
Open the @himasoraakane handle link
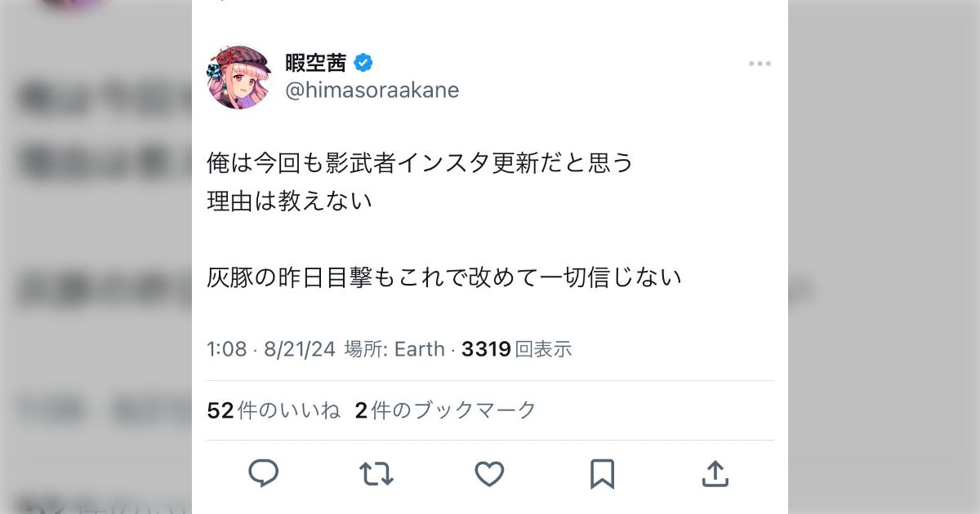click(372, 91)
